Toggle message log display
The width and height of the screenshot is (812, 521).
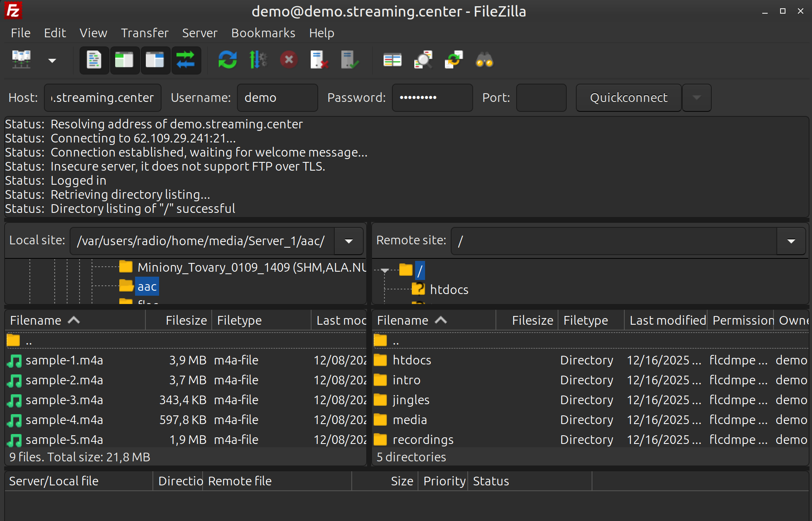[x=94, y=60]
